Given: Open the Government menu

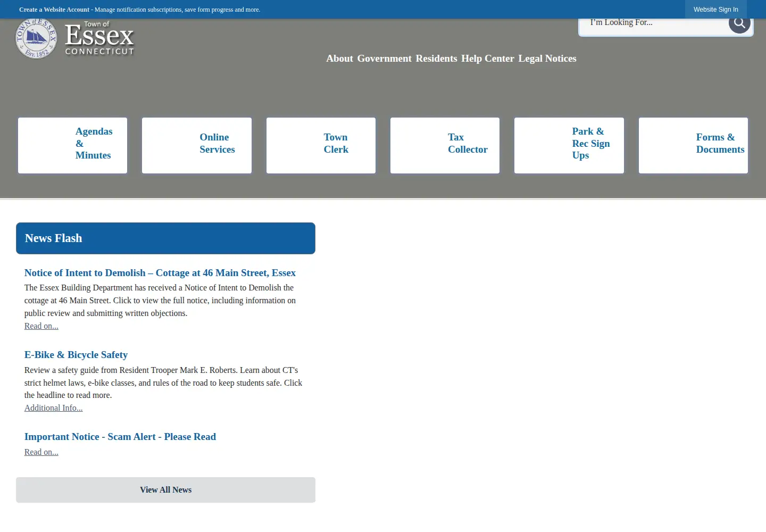Looking at the screenshot, I should coord(384,59).
